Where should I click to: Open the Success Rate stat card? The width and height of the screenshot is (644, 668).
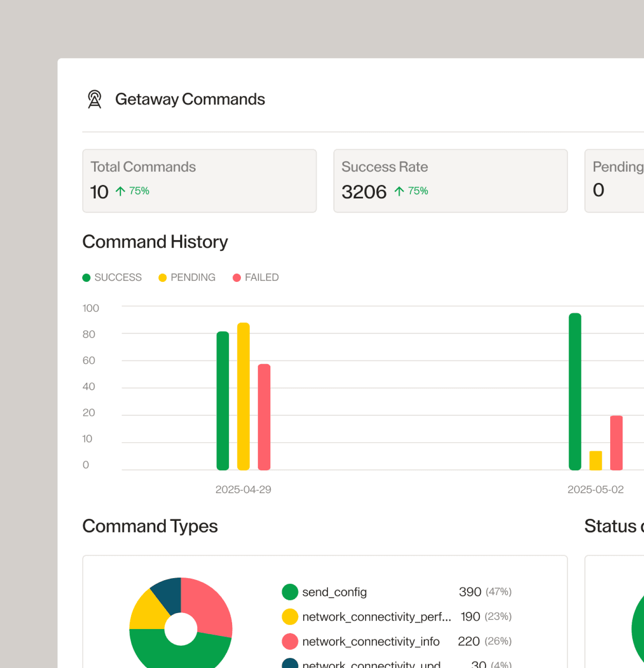pos(450,181)
